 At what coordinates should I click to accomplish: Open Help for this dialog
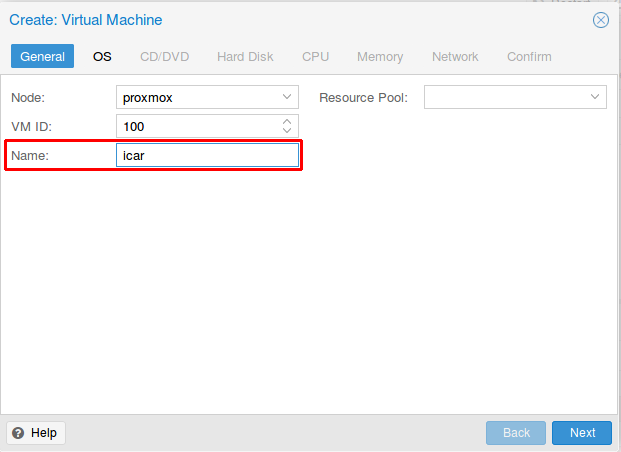(x=36, y=433)
